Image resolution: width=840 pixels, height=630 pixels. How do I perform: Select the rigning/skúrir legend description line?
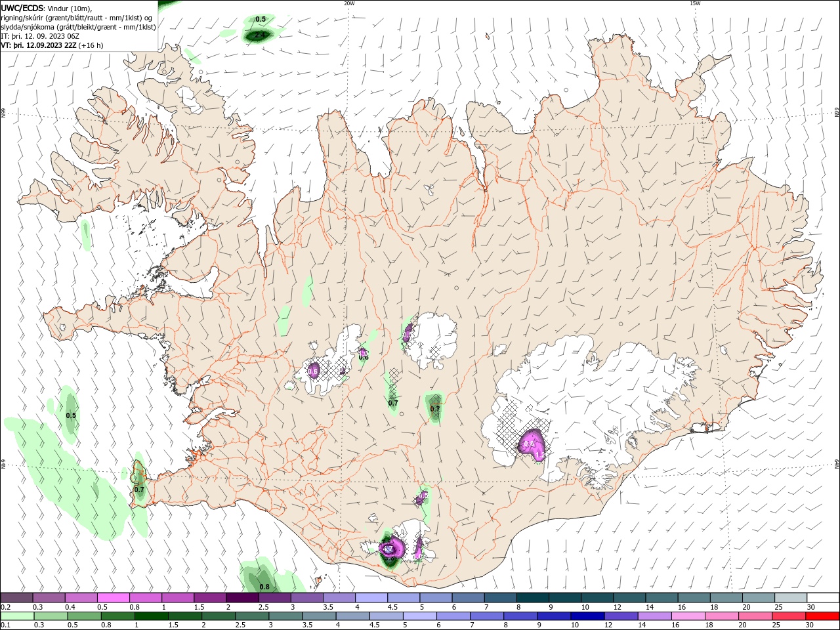[77, 18]
